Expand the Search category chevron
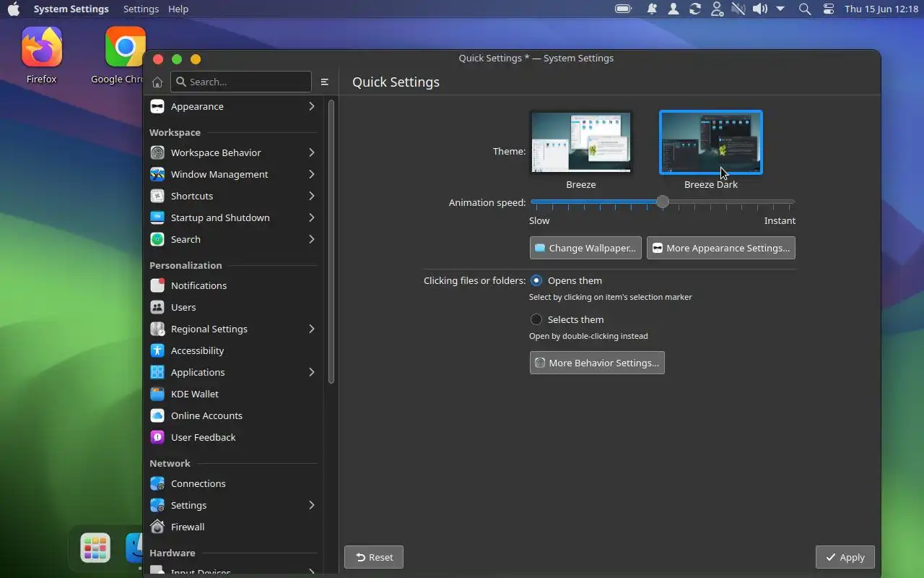This screenshot has height=578, width=924. (312, 239)
